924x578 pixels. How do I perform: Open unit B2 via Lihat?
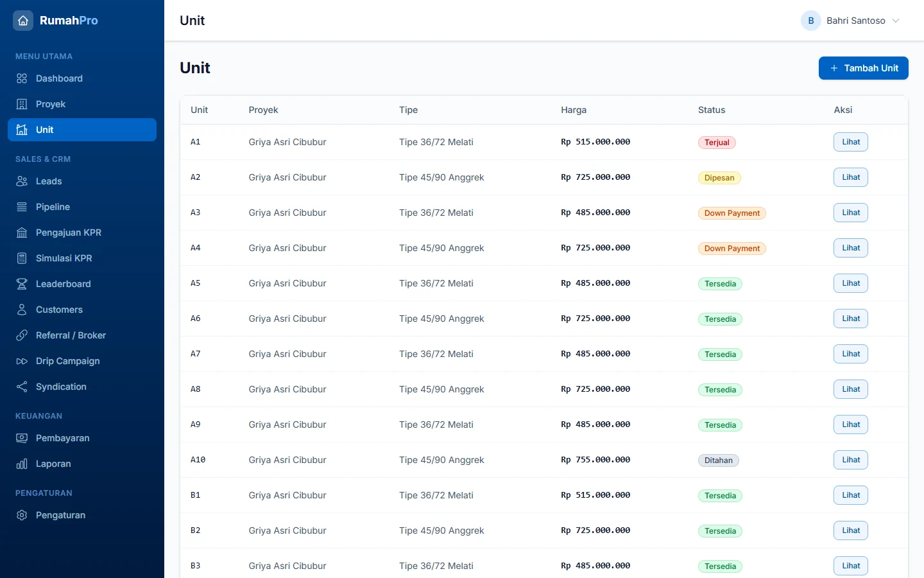click(x=851, y=530)
